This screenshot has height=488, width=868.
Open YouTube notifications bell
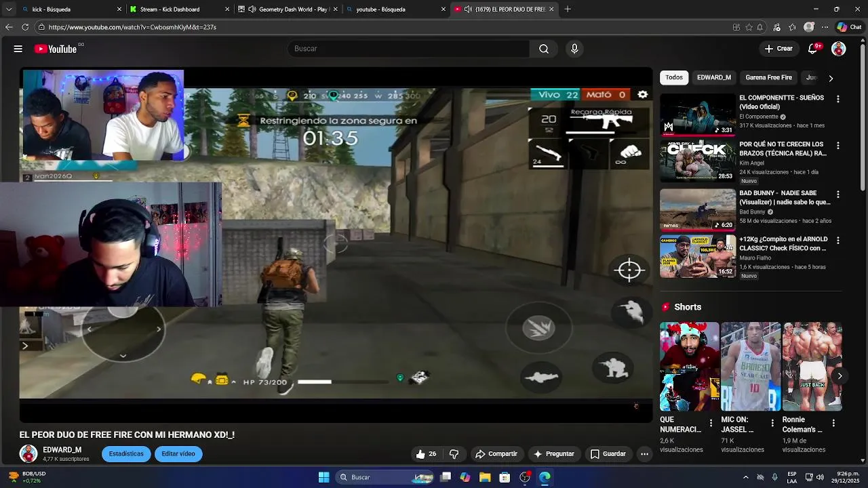[x=814, y=49]
